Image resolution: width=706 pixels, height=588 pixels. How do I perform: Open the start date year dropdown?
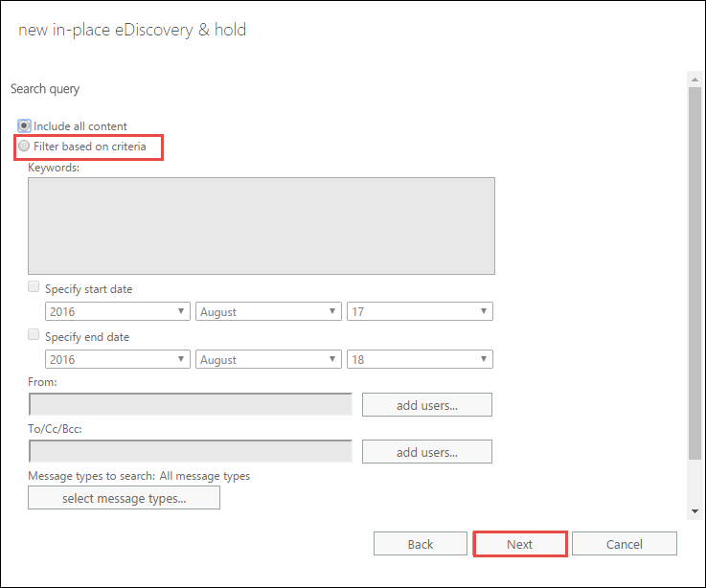tap(118, 311)
